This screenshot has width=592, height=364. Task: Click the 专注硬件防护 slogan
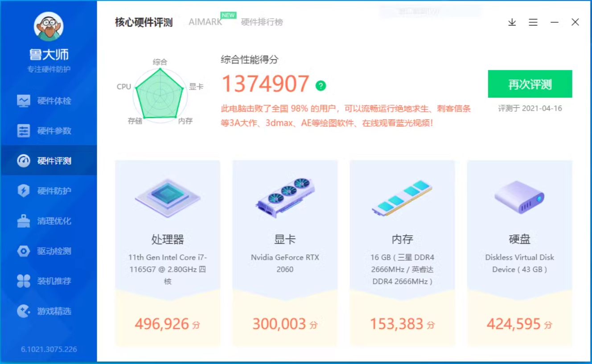point(49,70)
